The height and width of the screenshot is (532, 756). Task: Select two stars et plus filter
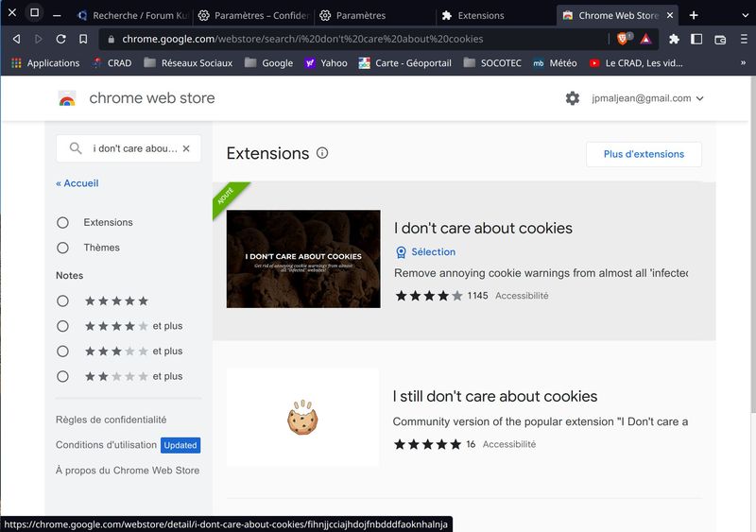(62, 376)
